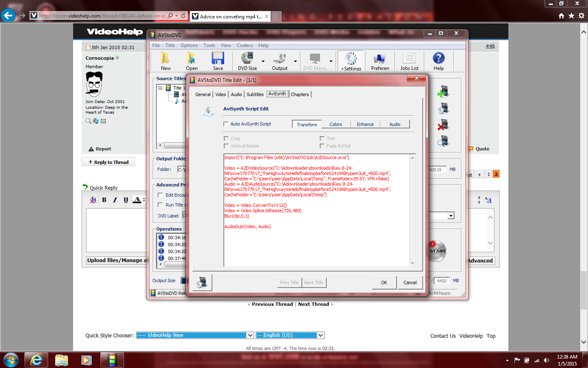Open the browser address bar dropdown arrow
This screenshot has width=588, height=368.
(x=176, y=16)
